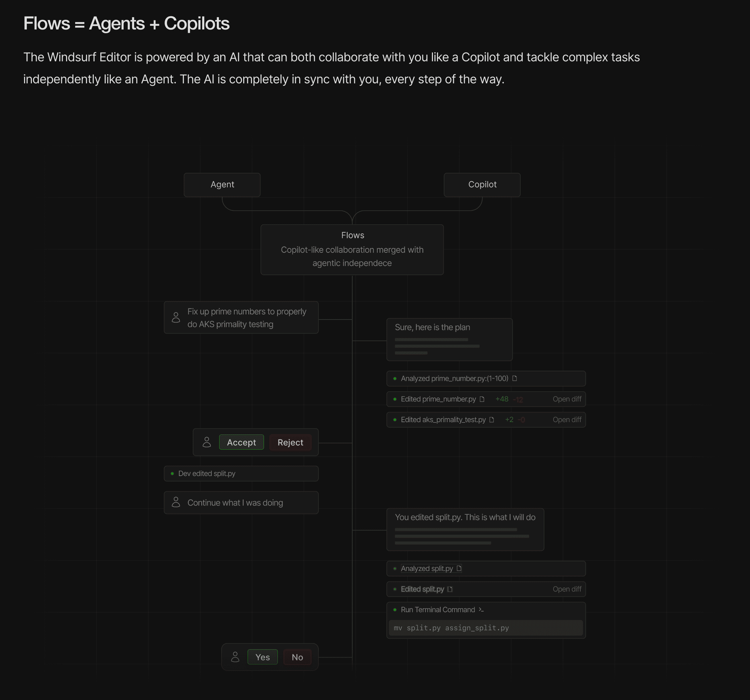Viewport: 750px width, 700px height.
Task: Click the user icon beside the Yes button
Action: coord(235,657)
